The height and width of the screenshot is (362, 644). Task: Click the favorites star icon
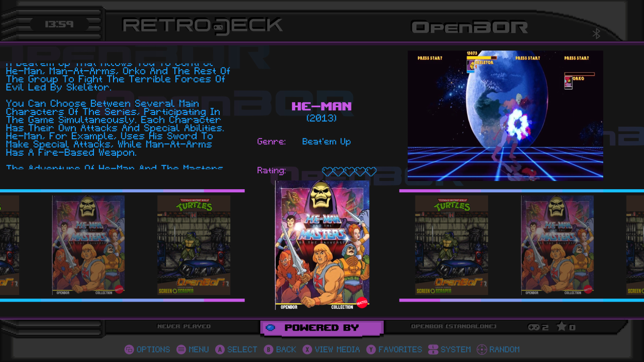tap(561, 327)
